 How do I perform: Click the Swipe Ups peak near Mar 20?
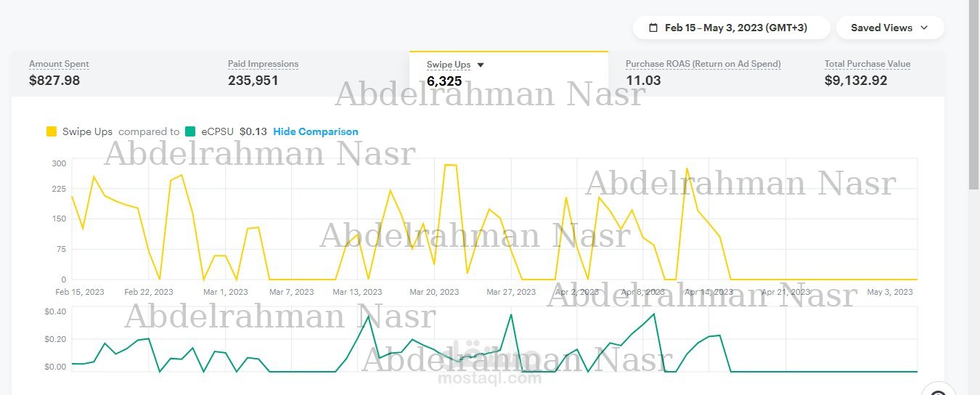tap(450, 166)
